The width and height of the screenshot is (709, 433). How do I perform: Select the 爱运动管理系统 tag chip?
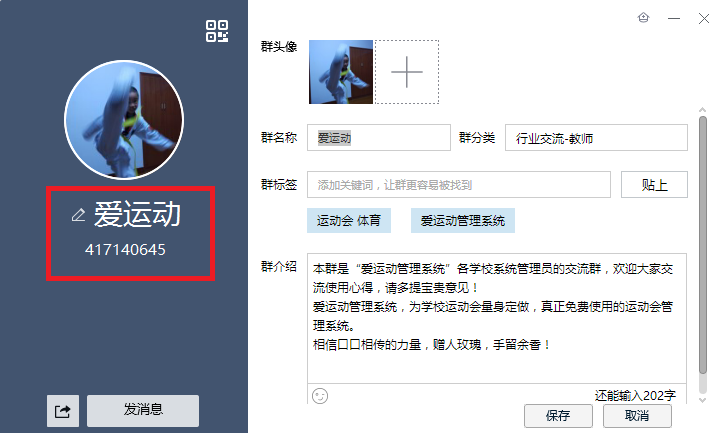click(x=463, y=221)
